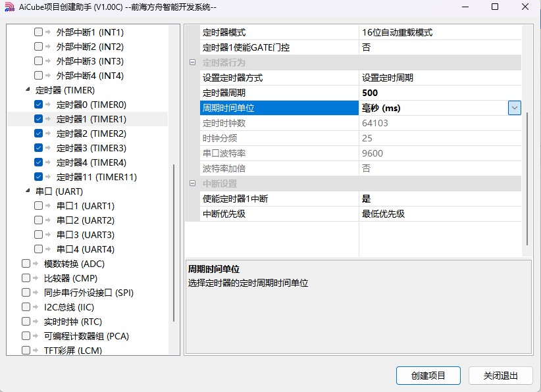
Task: Collapse the 定时器 (TIMER) tree node
Action: pos(28,89)
